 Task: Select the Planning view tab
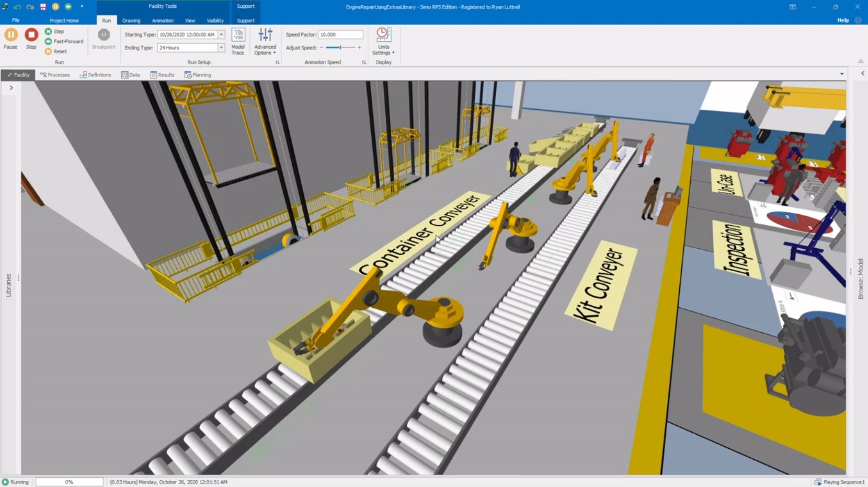(197, 75)
